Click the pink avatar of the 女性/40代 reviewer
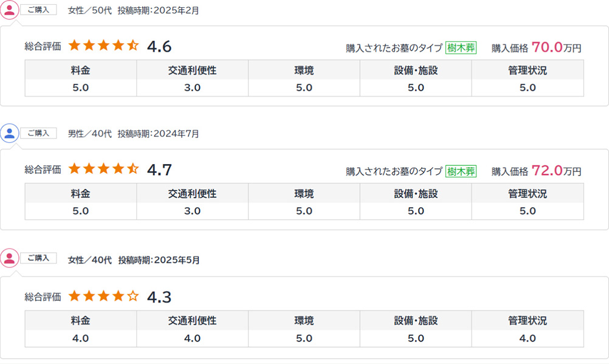The image size is (609, 364). click(10, 258)
